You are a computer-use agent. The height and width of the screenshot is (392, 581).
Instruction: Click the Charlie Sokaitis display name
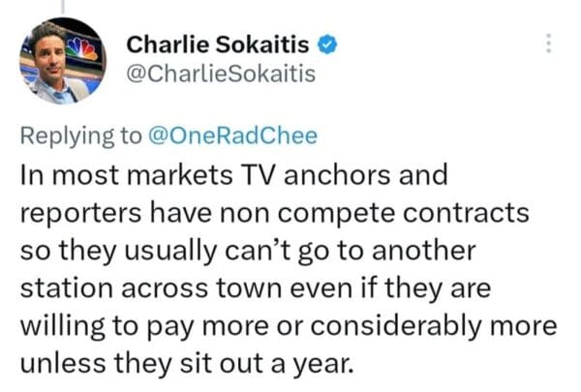(221, 44)
